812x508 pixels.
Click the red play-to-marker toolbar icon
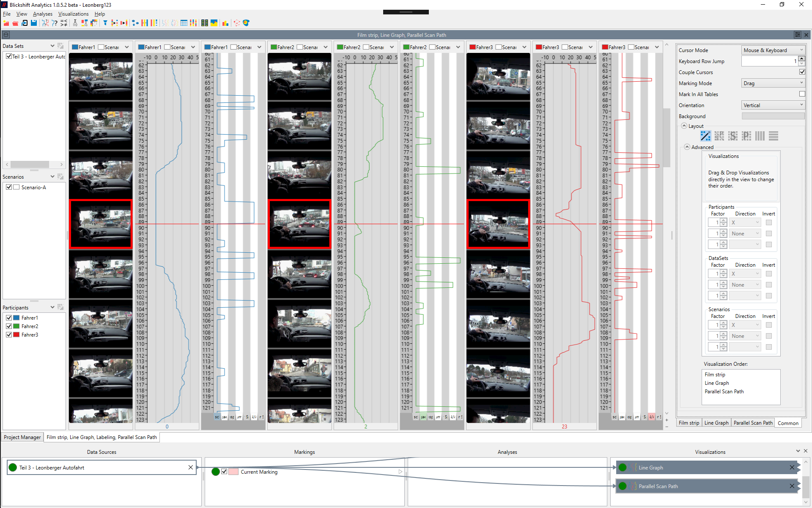click(x=124, y=23)
